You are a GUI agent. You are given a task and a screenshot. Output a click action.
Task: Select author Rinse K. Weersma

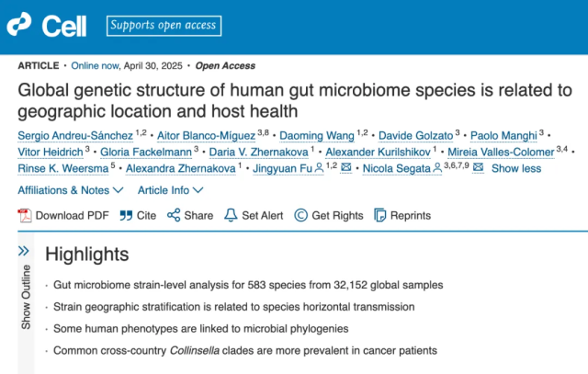click(x=63, y=168)
